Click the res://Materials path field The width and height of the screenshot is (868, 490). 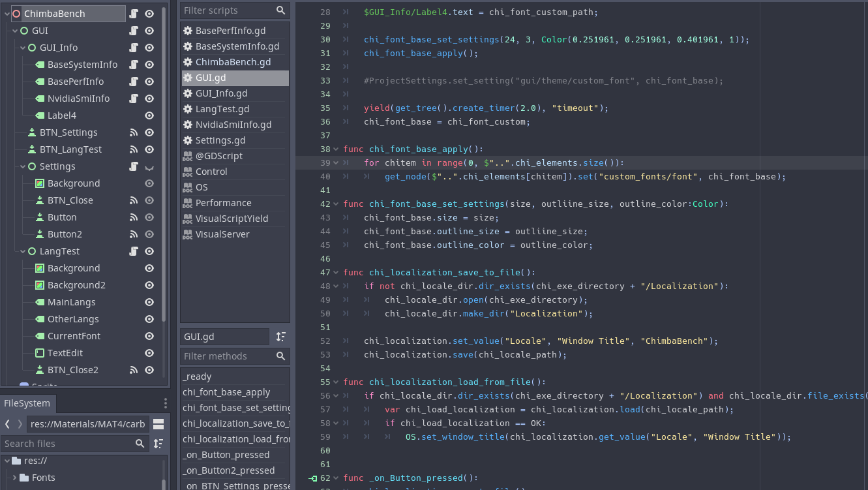tap(87, 424)
